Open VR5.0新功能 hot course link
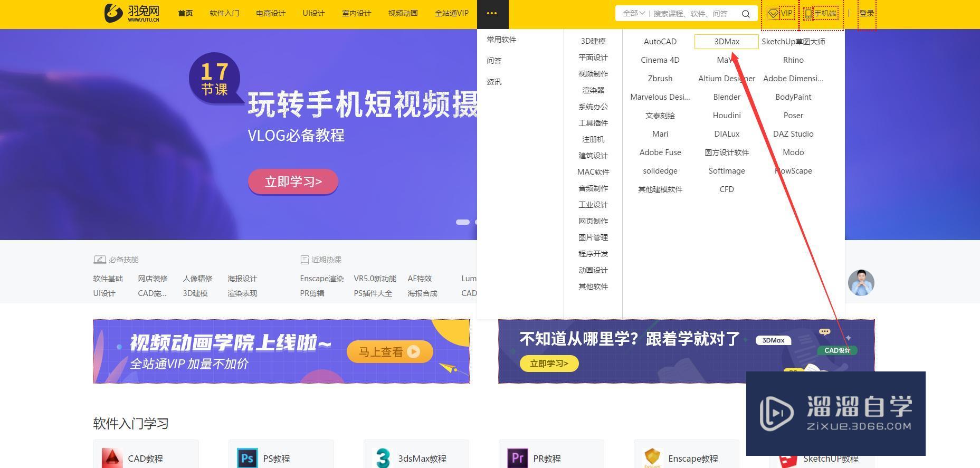980x468 pixels. click(x=375, y=279)
